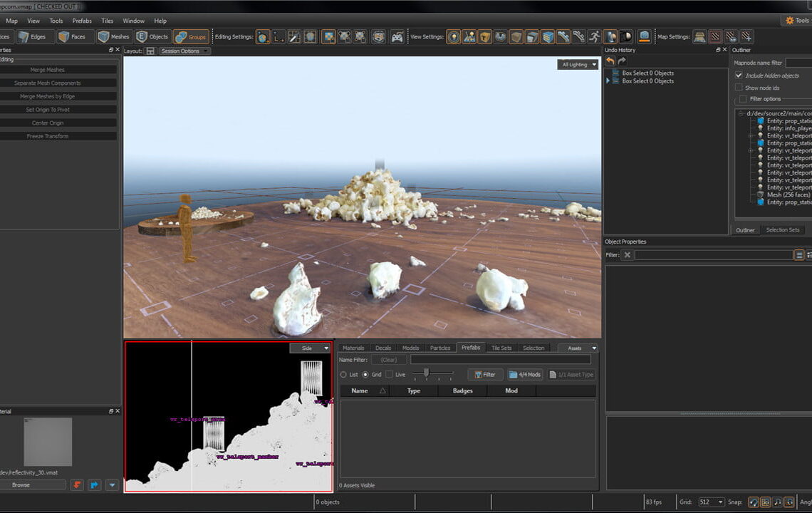Clear the Object Properties filter with X icon
812x513 pixels.
click(627, 255)
